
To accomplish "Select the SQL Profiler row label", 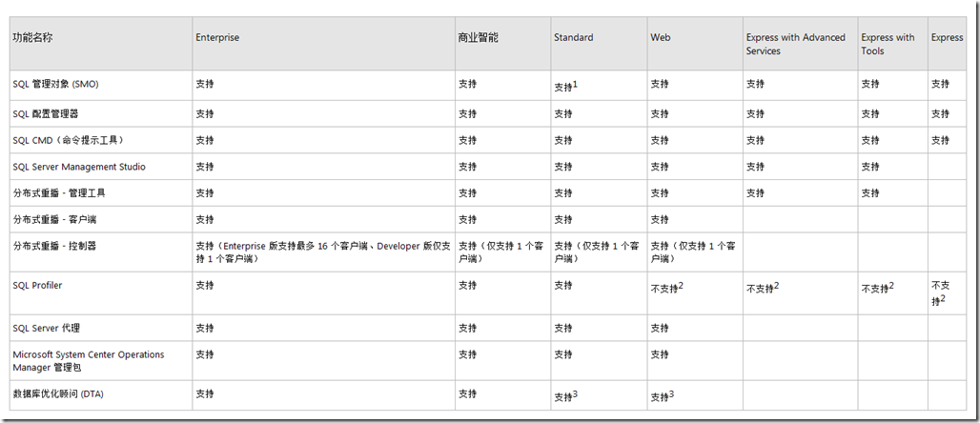I will [x=37, y=286].
